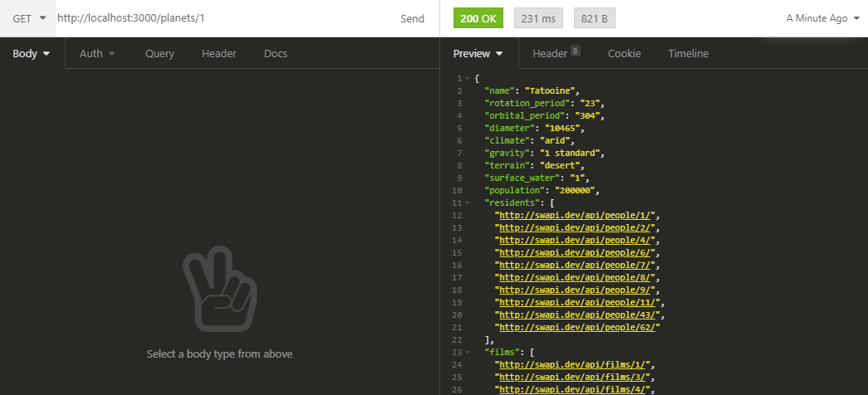Open the GET method dropdown
This screenshot has height=395, width=868.
[29, 18]
